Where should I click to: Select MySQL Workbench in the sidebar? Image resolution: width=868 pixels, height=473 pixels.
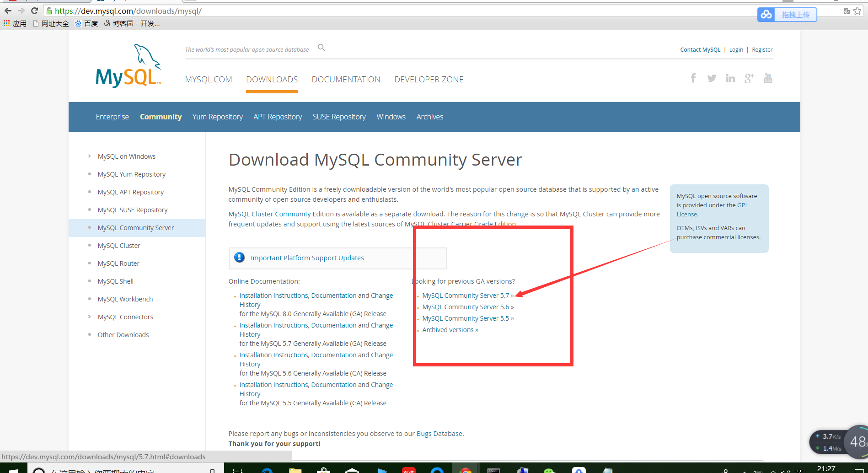(x=125, y=299)
